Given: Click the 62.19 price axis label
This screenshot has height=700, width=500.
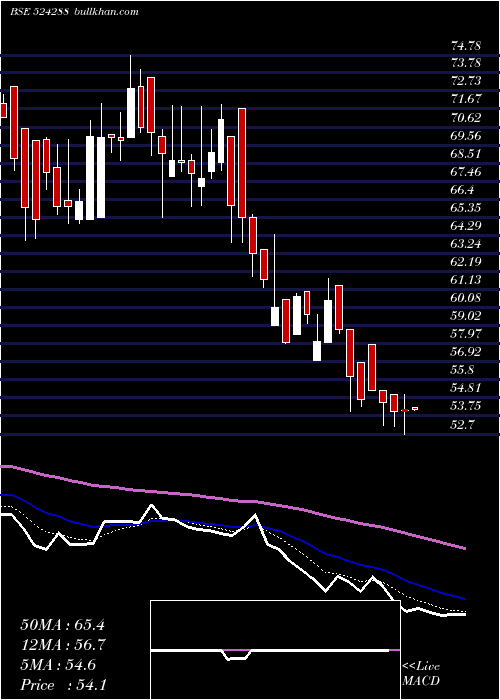Looking at the screenshot, I should coord(466,262).
